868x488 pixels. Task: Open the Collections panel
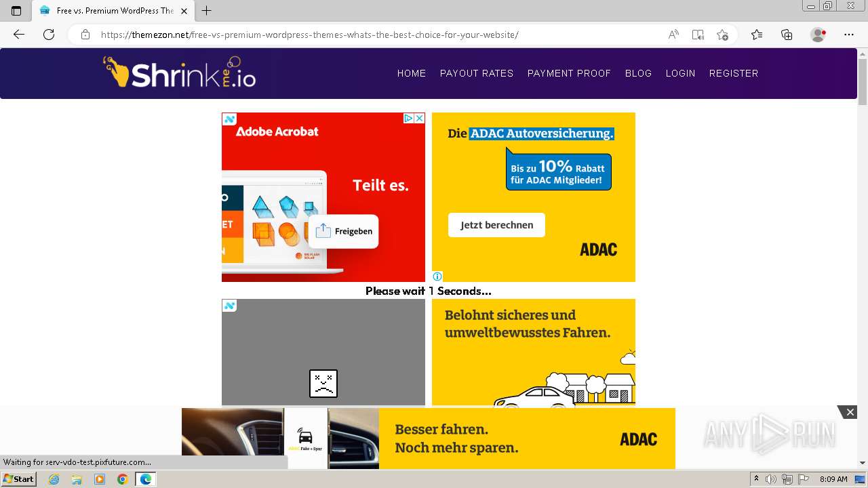coord(787,35)
